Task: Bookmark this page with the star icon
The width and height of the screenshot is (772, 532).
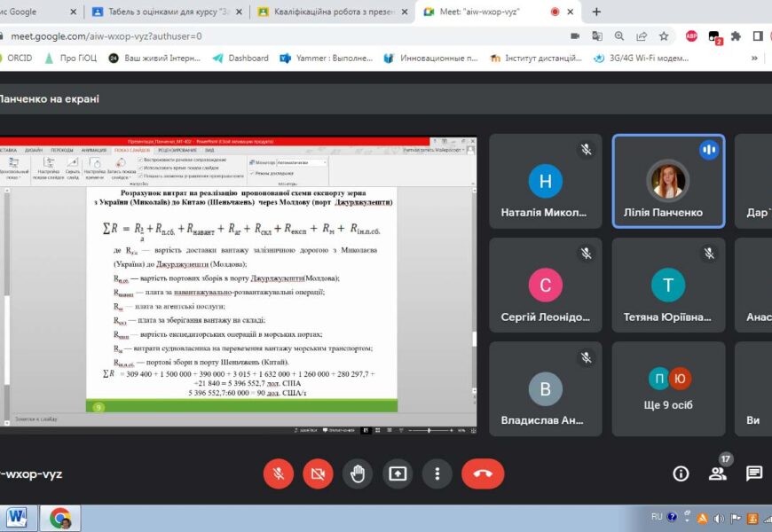Action: click(x=664, y=36)
